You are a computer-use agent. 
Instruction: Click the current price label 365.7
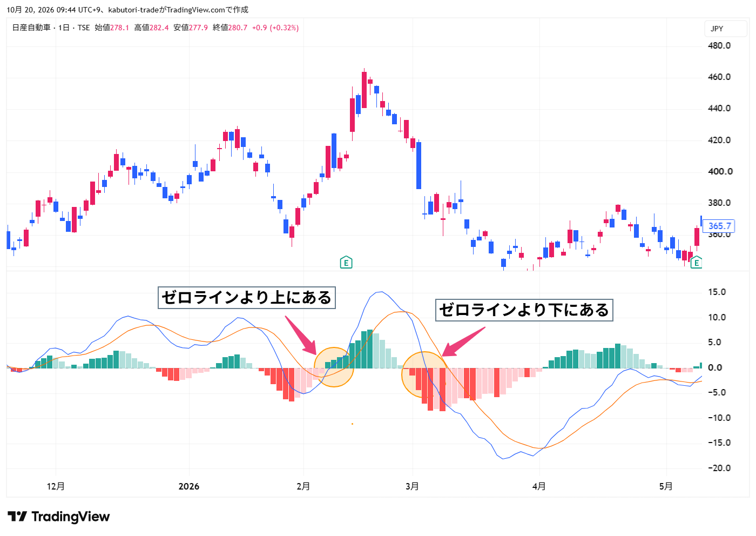click(x=719, y=226)
